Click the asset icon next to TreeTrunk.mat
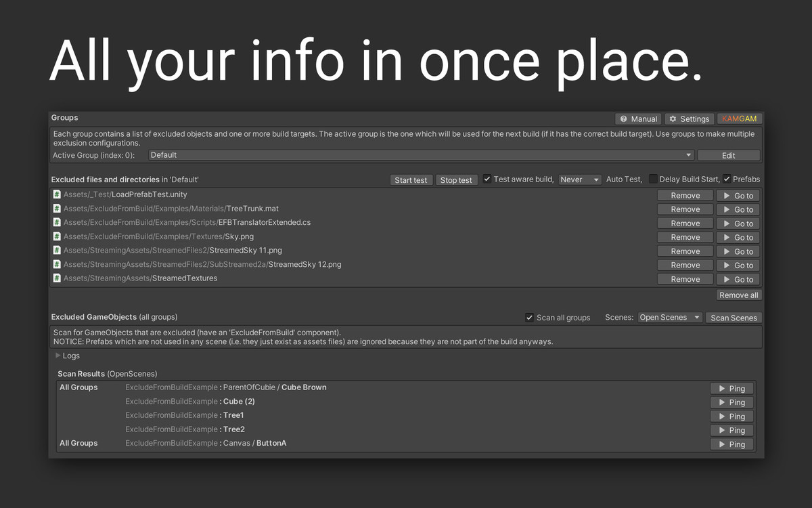The height and width of the screenshot is (508, 812). (x=57, y=209)
